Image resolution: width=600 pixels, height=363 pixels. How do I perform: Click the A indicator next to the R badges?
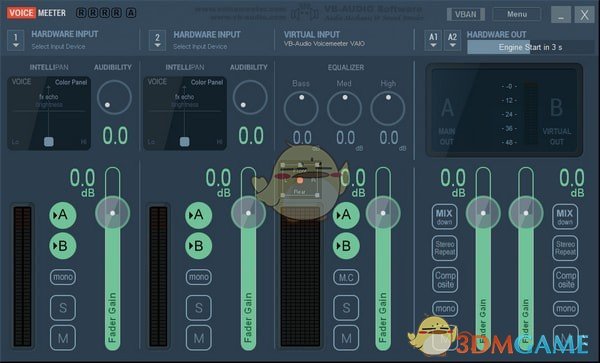pyautogui.click(x=131, y=13)
